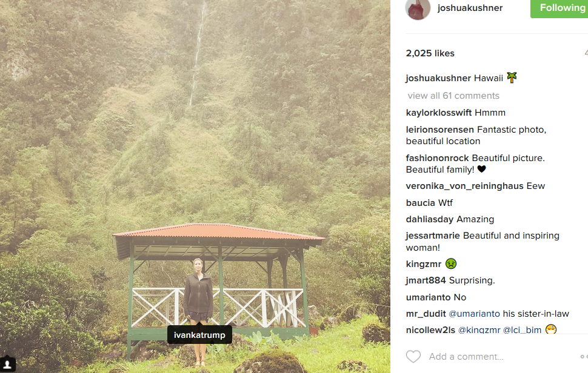The image size is (588, 373).
Task: Click the heart like icon
Action: coord(413,357)
